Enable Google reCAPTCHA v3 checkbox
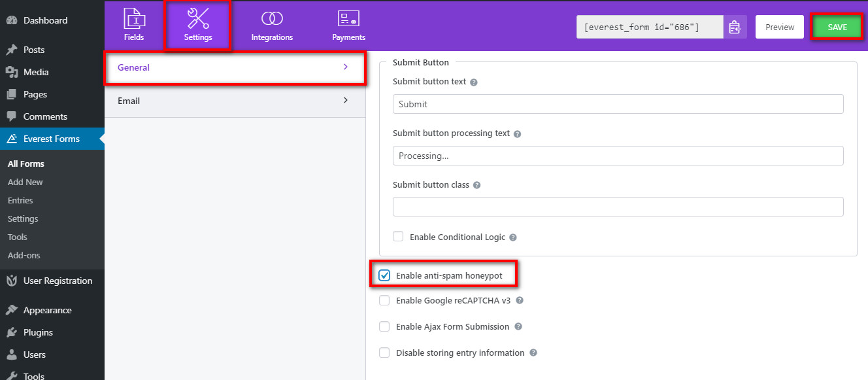 tap(384, 300)
